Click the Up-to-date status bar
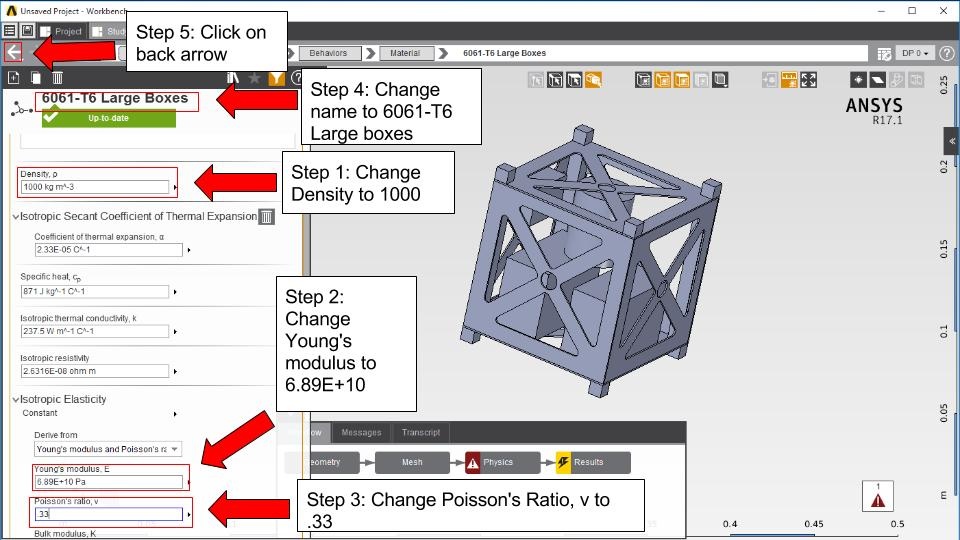 click(x=109, y=118)
